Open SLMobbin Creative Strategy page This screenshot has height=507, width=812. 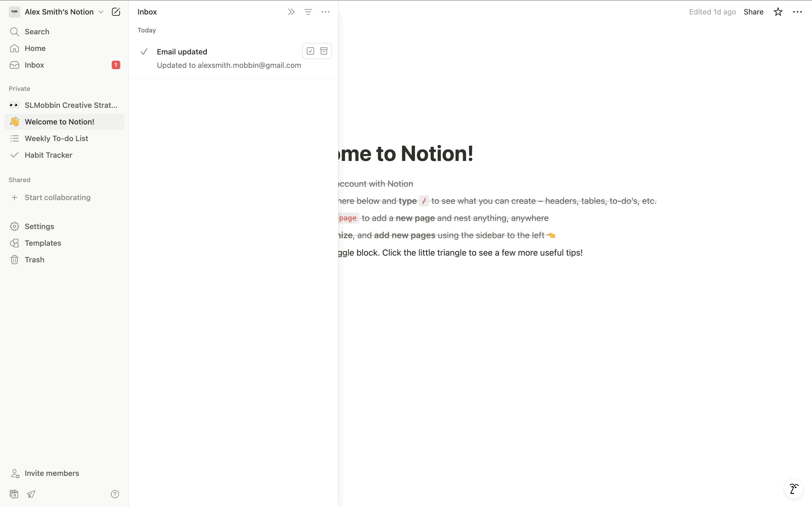point(71,105)
